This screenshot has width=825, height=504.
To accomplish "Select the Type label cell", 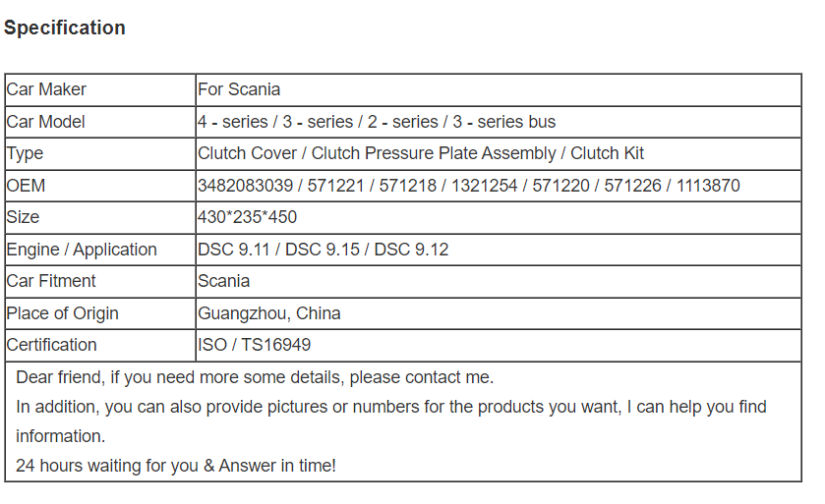I will (100, 153).
